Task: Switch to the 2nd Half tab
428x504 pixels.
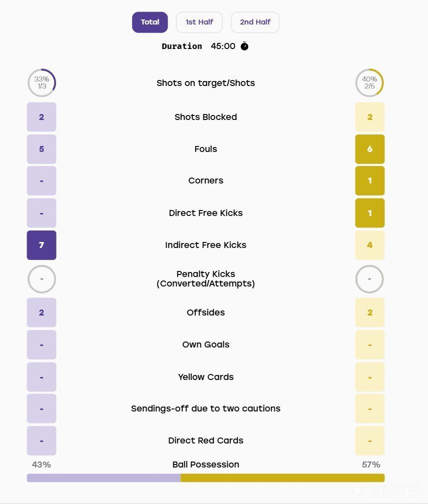Action: 255,22
